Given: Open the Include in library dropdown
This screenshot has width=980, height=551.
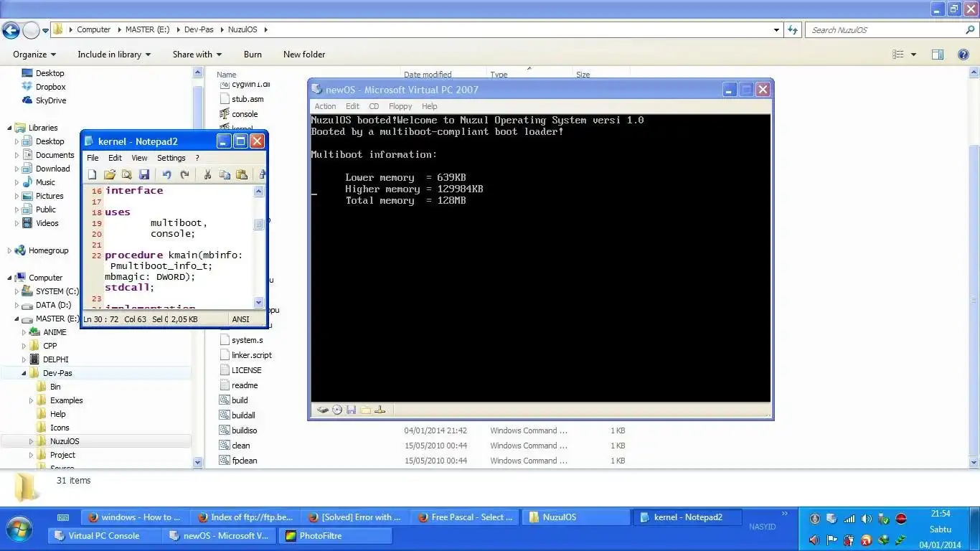Looking at the screenshot, I should [x=114, y=55].
